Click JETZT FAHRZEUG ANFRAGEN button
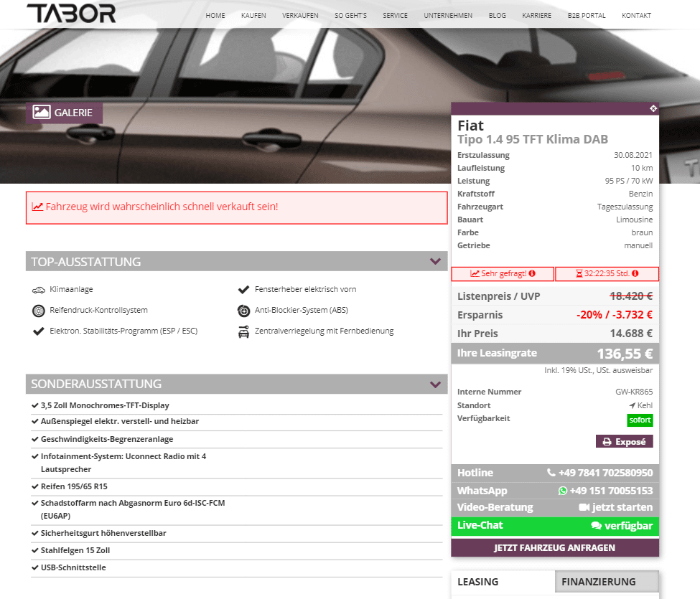This screenshot has width=700, height=599. click(x=555, y=547)
